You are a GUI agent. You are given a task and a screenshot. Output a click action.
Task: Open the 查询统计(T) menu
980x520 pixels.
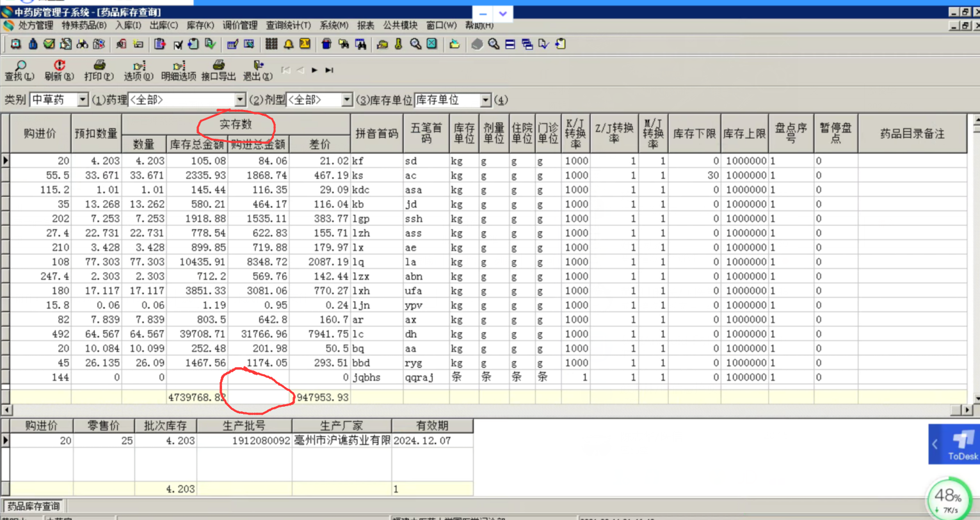[x=288, y=26]
